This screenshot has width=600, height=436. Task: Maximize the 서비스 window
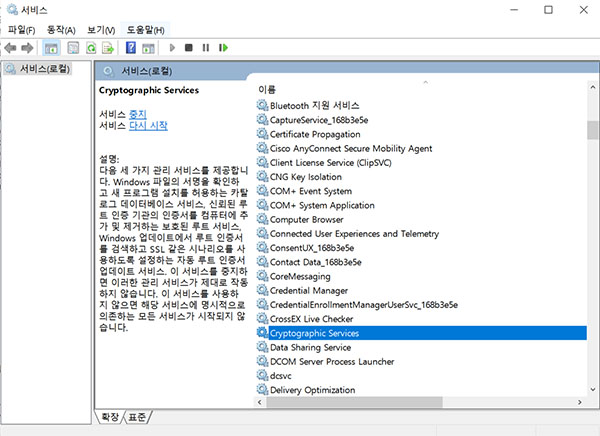(x=548, y=10)
